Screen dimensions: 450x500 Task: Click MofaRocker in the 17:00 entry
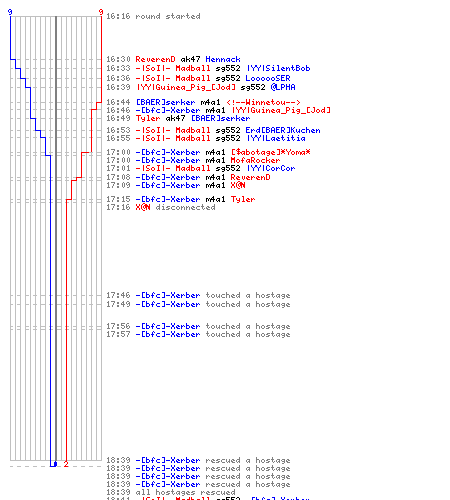click(255, 160)
